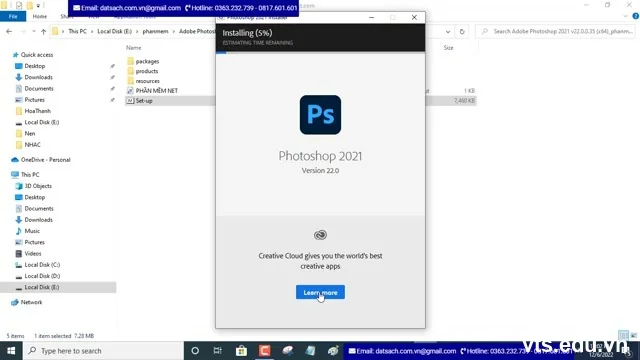Select the PHẦN MỀM NET file
This screenshot has height=360, width=640.
click(x=156, y=91)
